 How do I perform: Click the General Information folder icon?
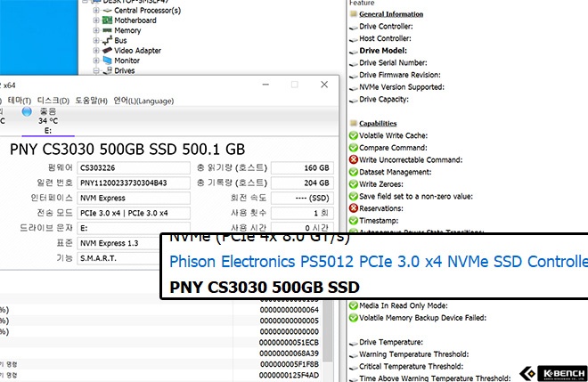[353, 14]
